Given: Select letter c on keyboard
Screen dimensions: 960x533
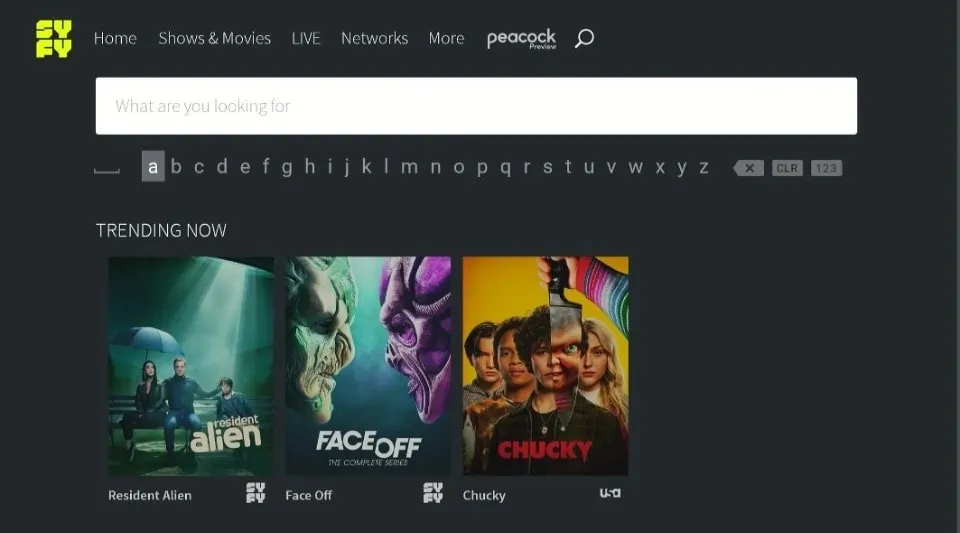Looking at the screenshot, I should click(199, 167).
